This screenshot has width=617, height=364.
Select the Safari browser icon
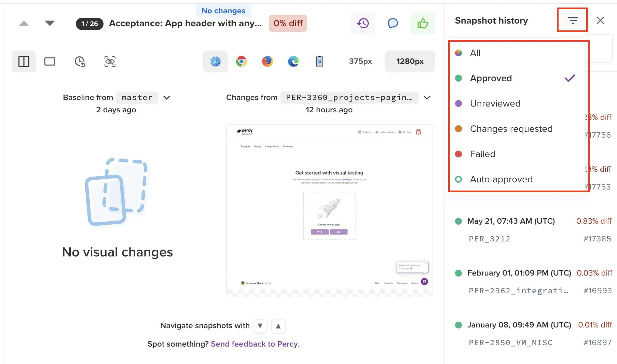pyautogui.click(x=216, y=61)
